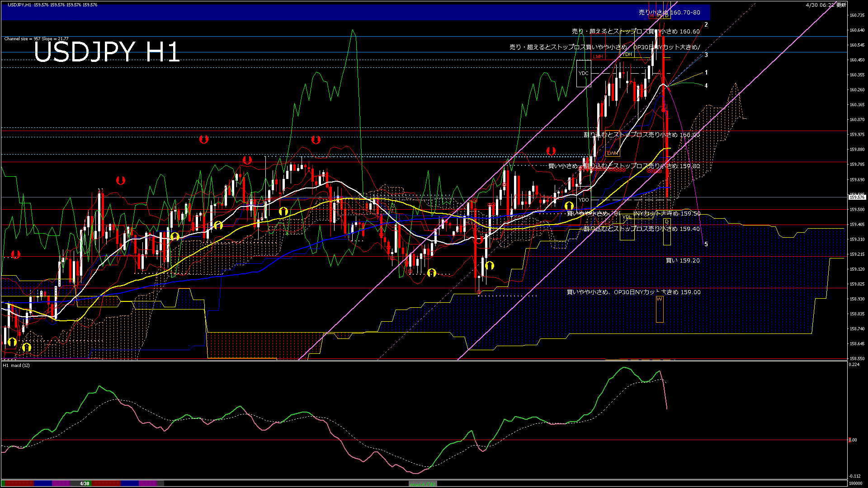The image size is (868, 488).
Task: Click the 4/30 06:22 更新 timestamp
Action: click(x=826, y=5)
